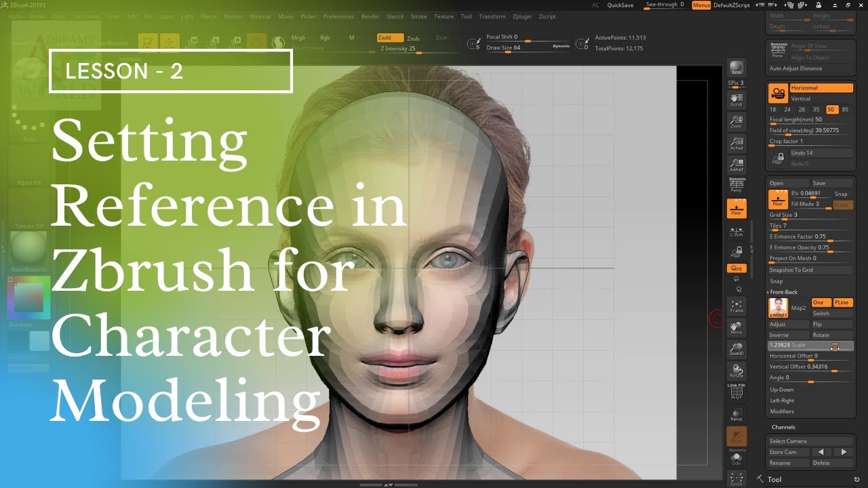The width and height of the screenshot is (868, 488).
Task: Click the lock camera icon in the right shelf
Action: click(736, 251)
